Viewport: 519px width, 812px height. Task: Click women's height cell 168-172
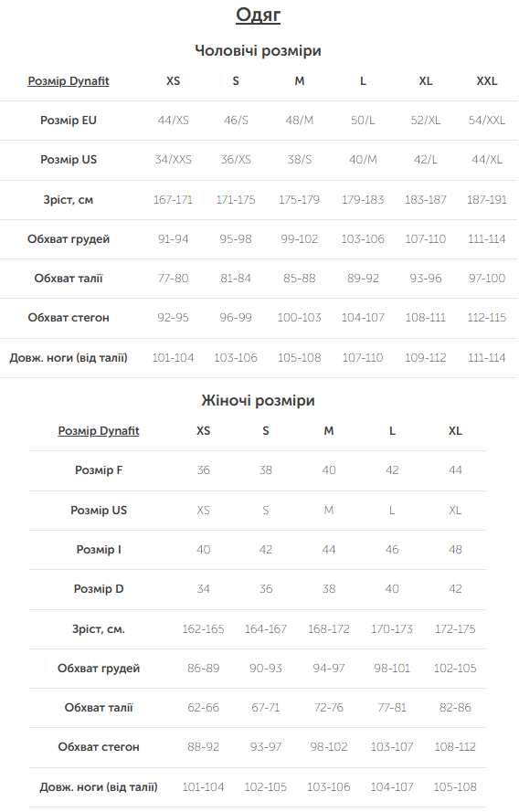[329, 628]
